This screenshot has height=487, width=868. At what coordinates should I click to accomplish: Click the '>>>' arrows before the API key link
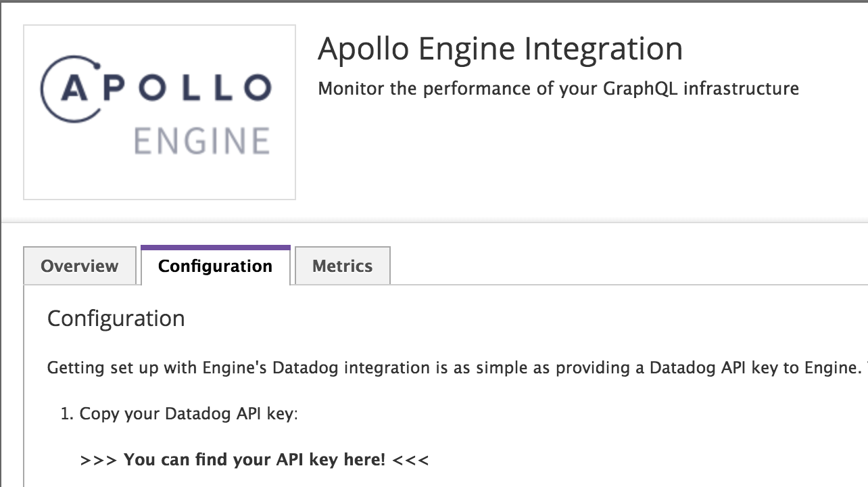pyautogui.click(x=99, y=460)
